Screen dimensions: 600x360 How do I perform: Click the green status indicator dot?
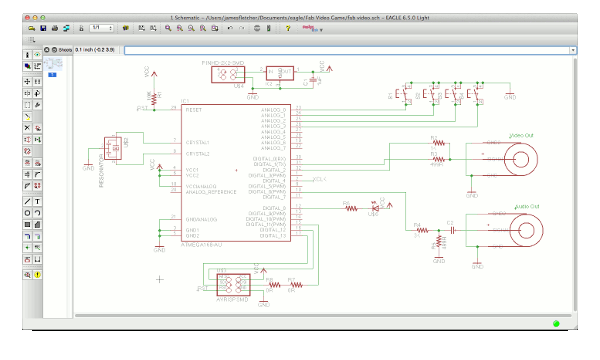(556, 324)
